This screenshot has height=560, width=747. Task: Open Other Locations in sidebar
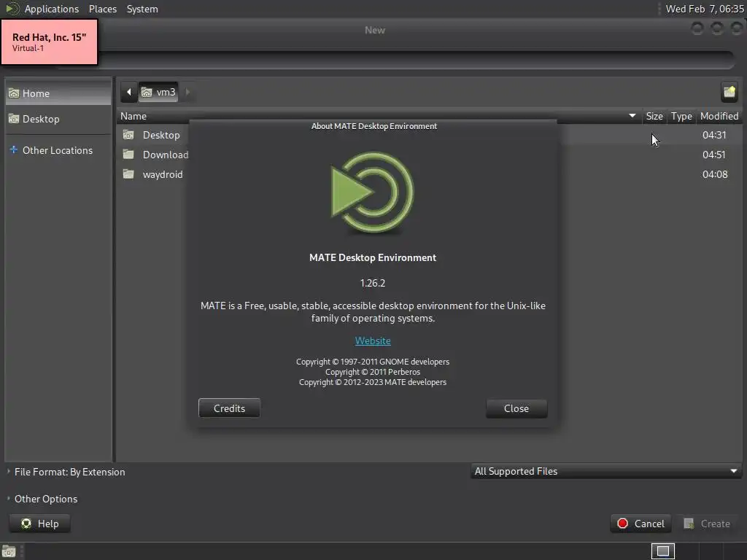tap(58, 150)
